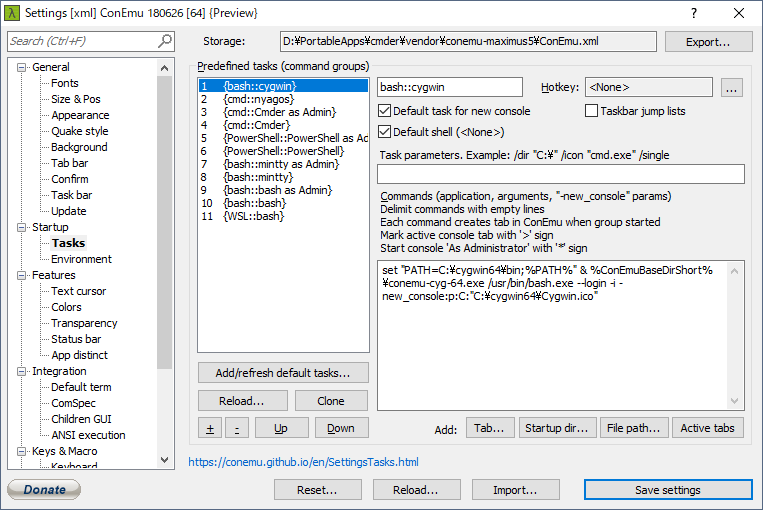The height and width of the screenshot is (510, 763).
Task: Click the Task parameters input field
Action: coord(561,174)
